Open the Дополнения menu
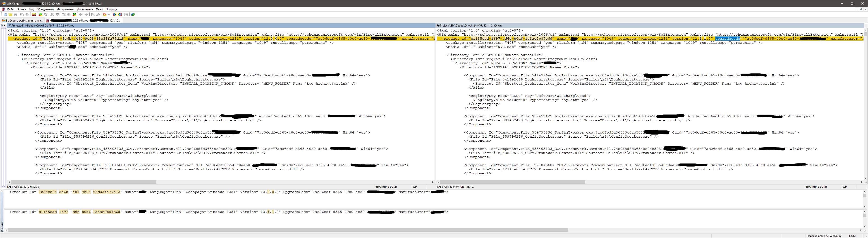The height and width of the screenshot is (238, 868). (x=85, y=10)
